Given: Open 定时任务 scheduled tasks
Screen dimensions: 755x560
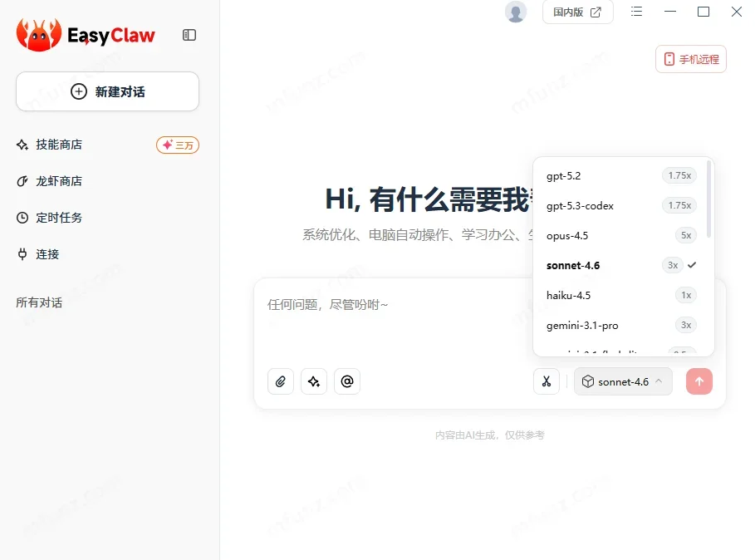Looking at the screenshot, I should [x=59, y=218].
